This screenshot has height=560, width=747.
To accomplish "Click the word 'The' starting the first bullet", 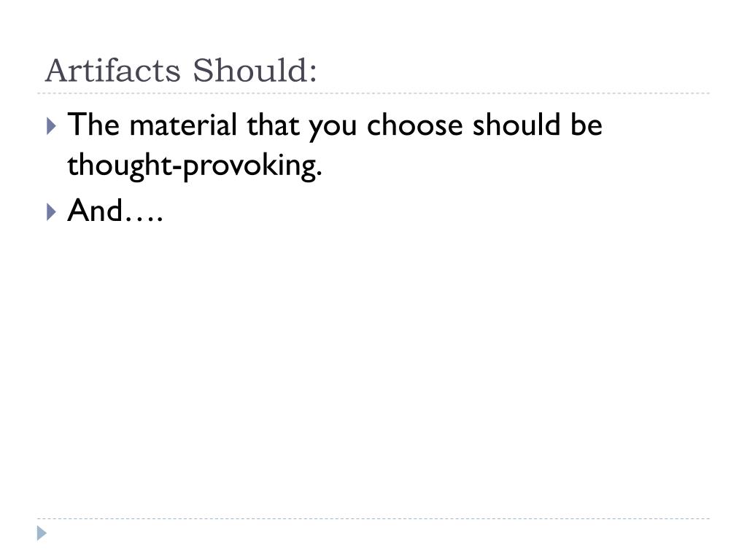I will coord(93,125).
